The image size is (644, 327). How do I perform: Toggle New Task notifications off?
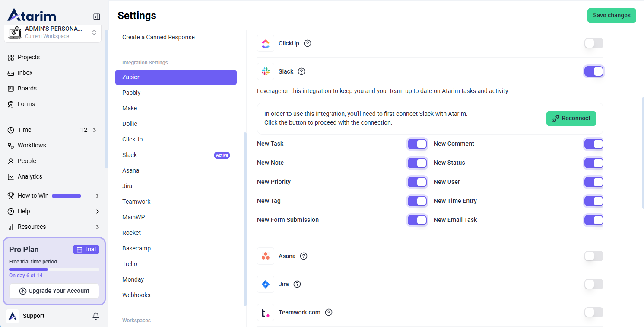pyautogui.click(x=417, y=144)
